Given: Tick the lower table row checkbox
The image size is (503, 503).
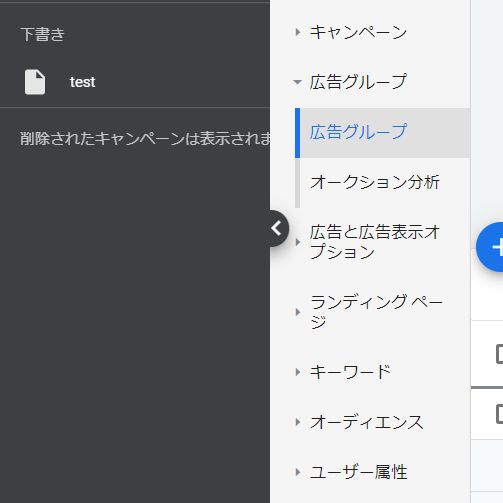Looking at the screenshot, I should (x=500, y=414).
